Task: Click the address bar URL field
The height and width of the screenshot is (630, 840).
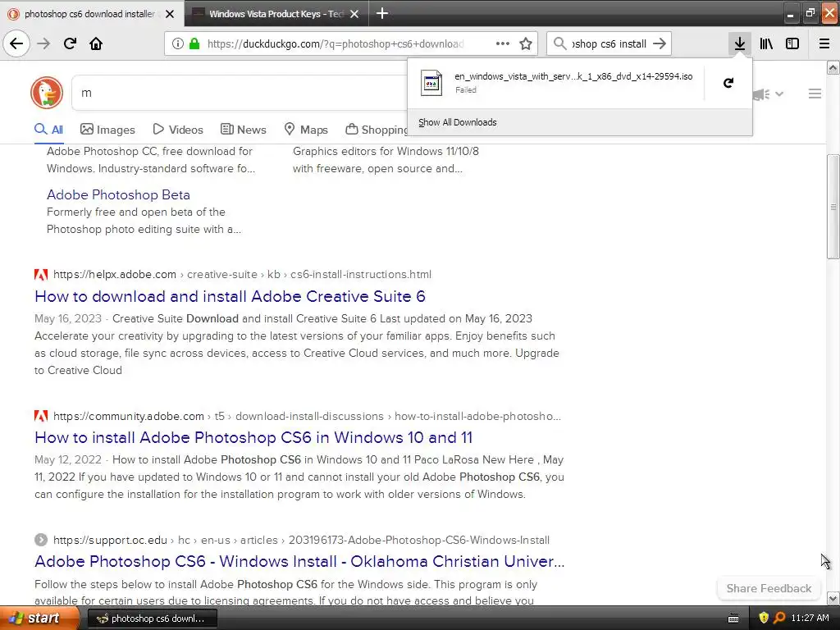Action: [x=336, y=44]
